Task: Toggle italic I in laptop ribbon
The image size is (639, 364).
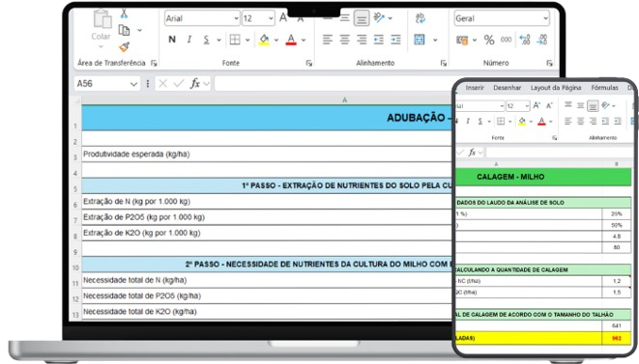Action: [x=189, y=40]
